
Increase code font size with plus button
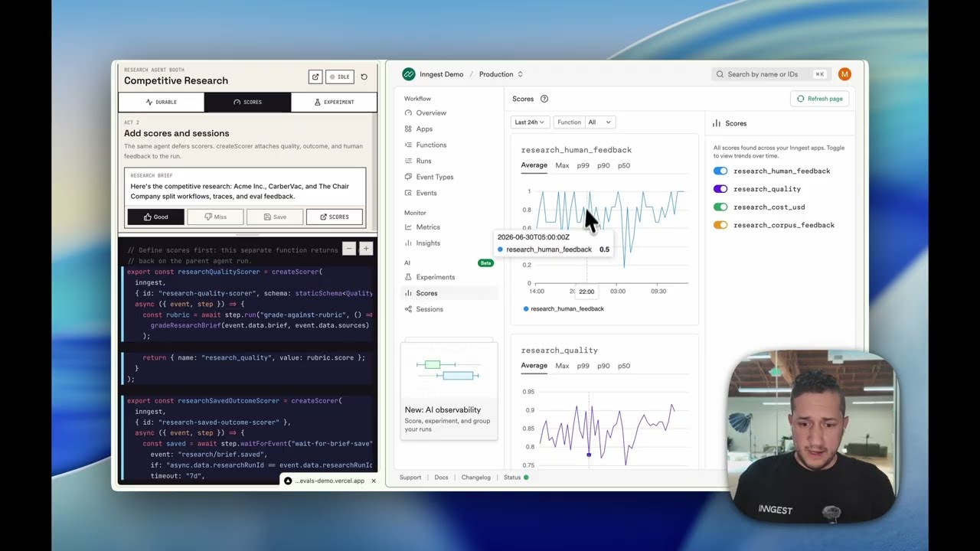(x=366, y=248)
